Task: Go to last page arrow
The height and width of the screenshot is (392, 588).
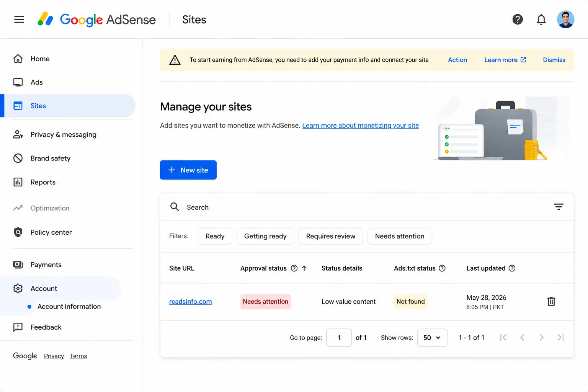Action: pos(560,337)
